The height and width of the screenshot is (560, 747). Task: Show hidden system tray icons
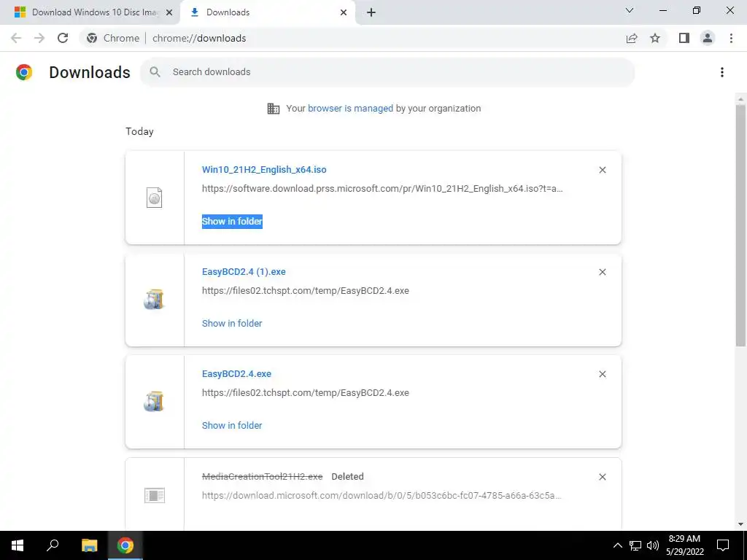point(617,545)
